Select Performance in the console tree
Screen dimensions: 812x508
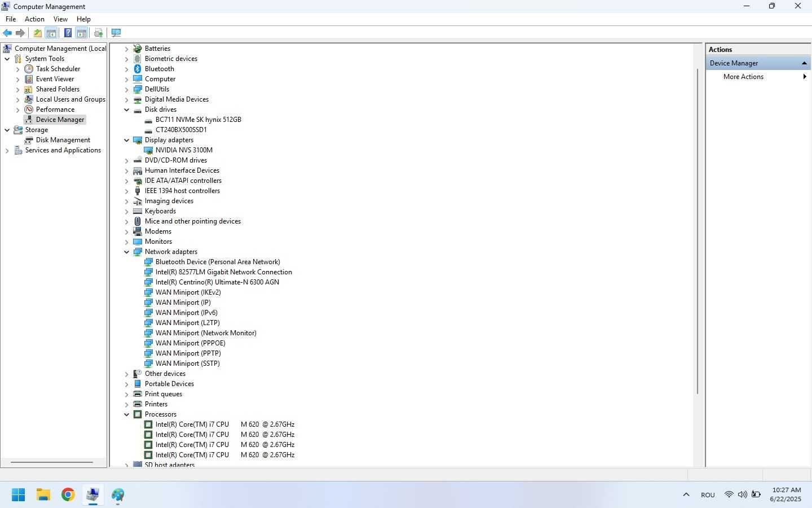click(x=55, y=110)
